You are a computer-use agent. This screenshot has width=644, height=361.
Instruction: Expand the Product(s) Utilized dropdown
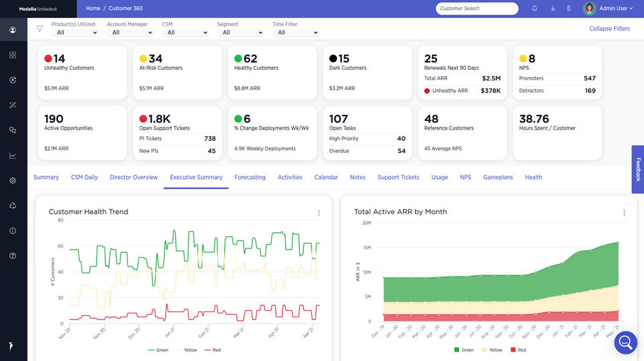[74, 32]
